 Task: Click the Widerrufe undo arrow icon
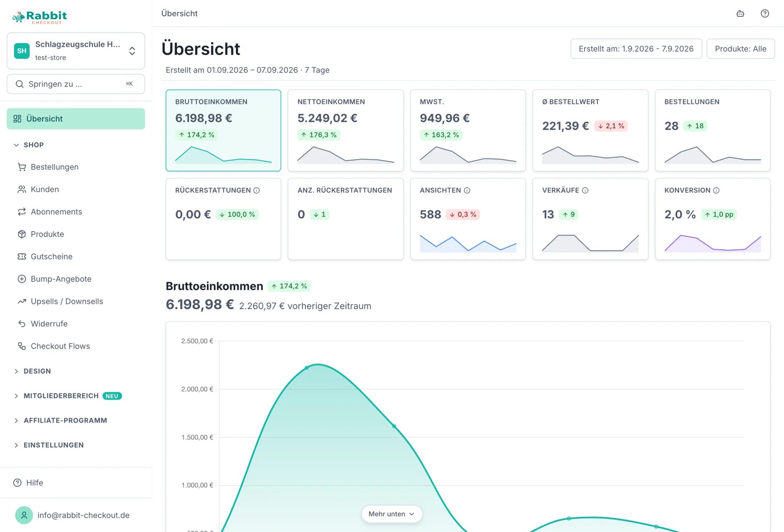(22, 324)
